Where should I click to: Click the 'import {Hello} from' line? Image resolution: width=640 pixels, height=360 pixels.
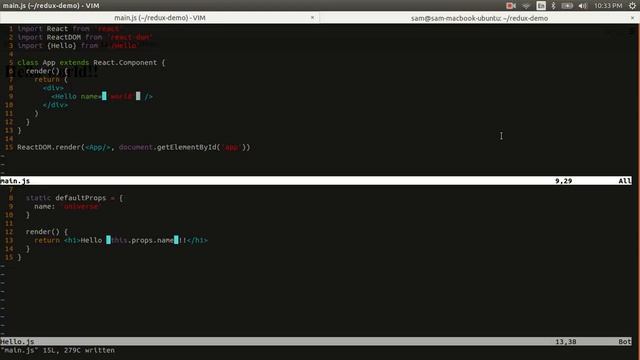click(78, 46)
